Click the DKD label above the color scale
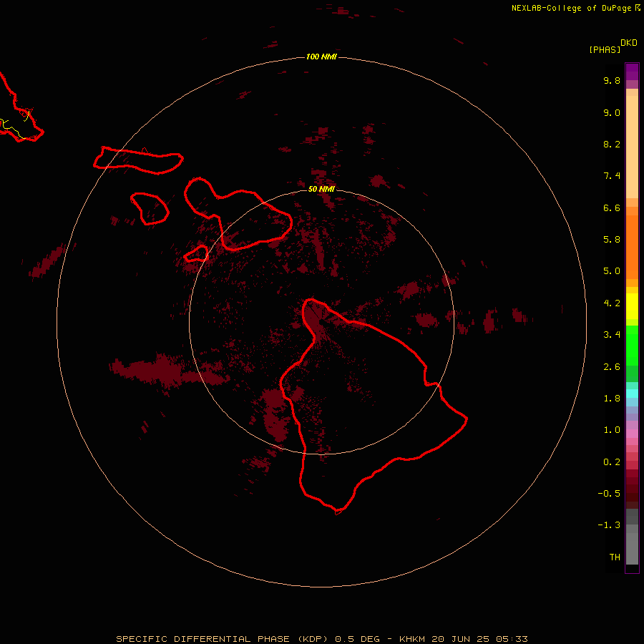The height and width of the screenshot is (644, 644). [629, 42]
